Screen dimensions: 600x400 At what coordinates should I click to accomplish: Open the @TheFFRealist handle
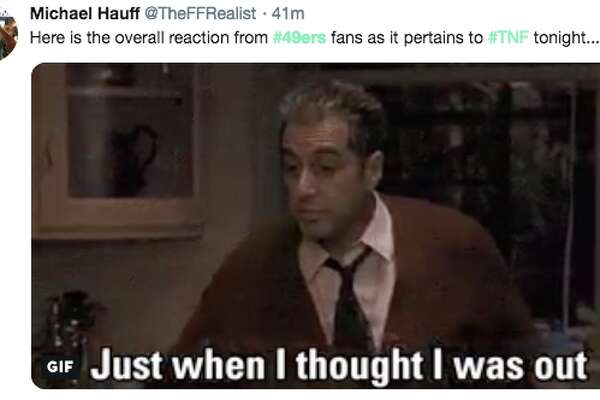[x=201, y=14]
